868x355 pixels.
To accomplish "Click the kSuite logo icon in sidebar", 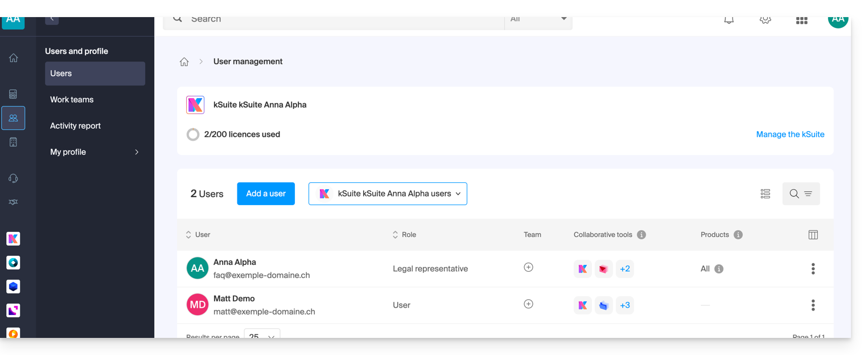I will 13,239.
